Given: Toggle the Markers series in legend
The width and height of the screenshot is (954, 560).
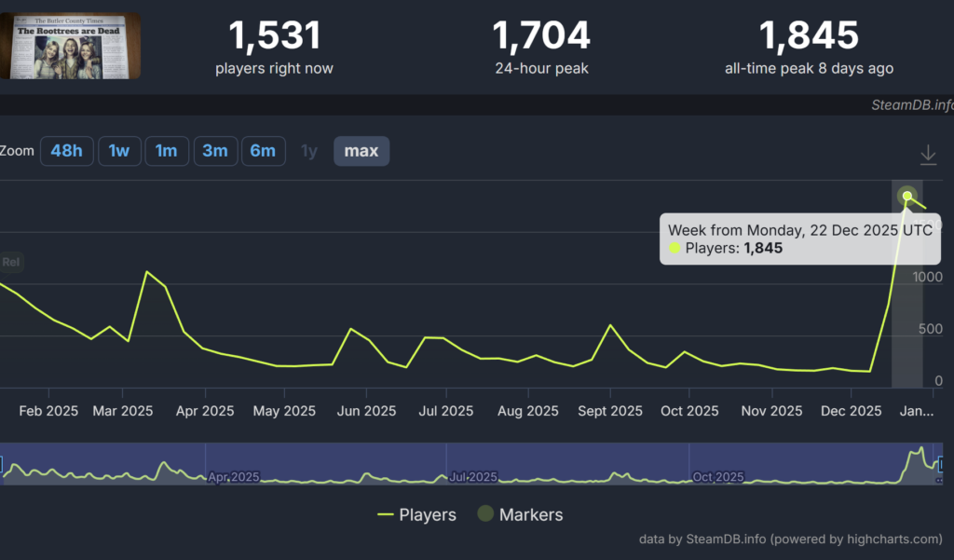Looking at the screenshot, I should coord(520,514).
